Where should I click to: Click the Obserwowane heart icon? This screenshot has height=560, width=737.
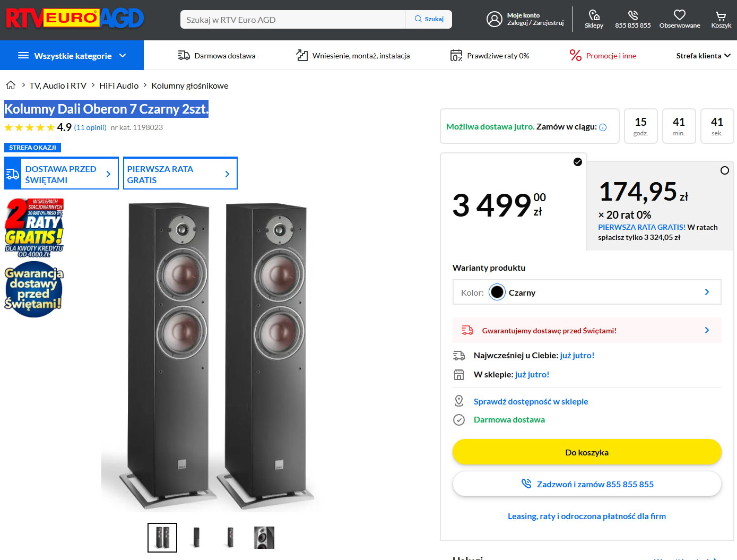click(x=679, y=15)
